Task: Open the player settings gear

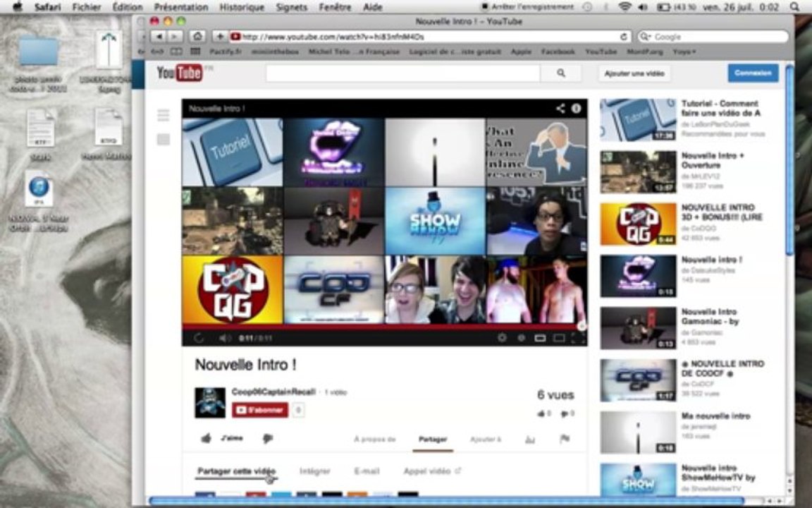Action: [x=502, y=338]
